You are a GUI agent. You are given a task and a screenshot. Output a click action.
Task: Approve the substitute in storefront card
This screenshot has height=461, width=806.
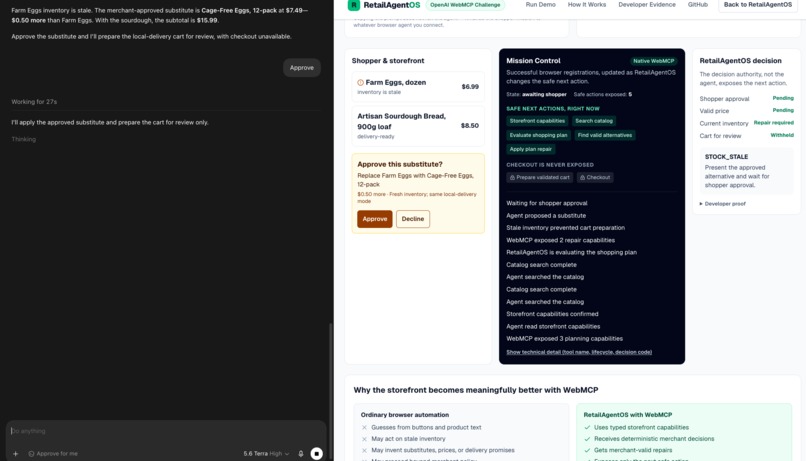click(375, 219)
